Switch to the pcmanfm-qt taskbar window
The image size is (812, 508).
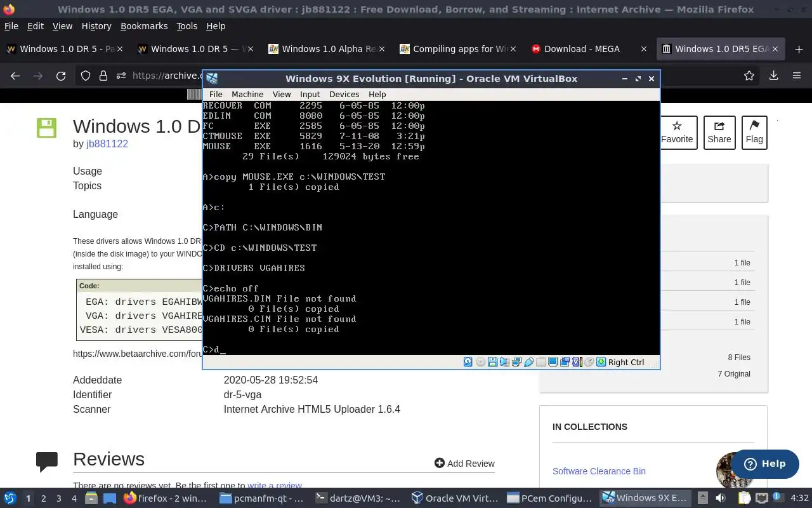point(261,498)
